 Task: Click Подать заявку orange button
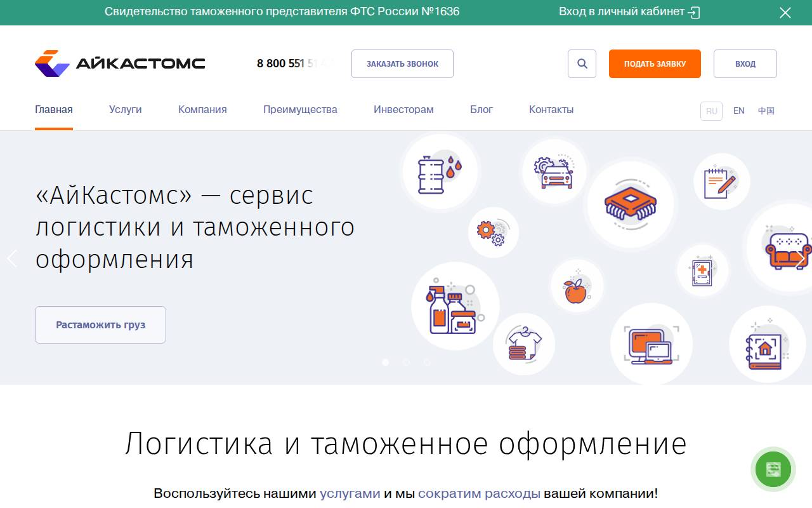[x=655, y=63]
